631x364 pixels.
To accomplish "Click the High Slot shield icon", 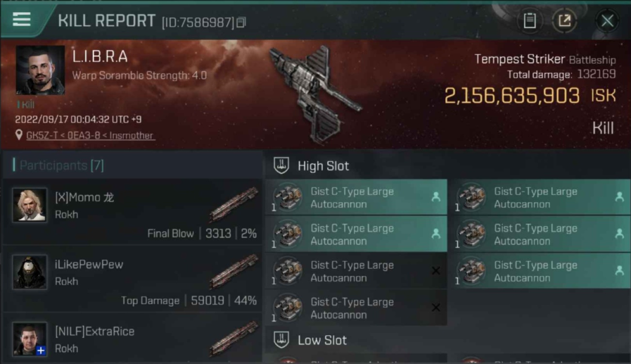I will click(x=282, y=165).
